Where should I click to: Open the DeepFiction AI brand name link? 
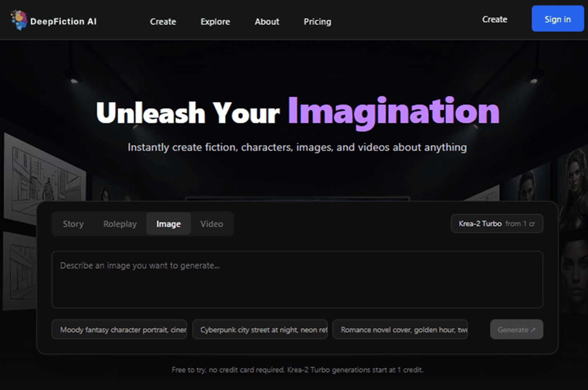(63, 22)
